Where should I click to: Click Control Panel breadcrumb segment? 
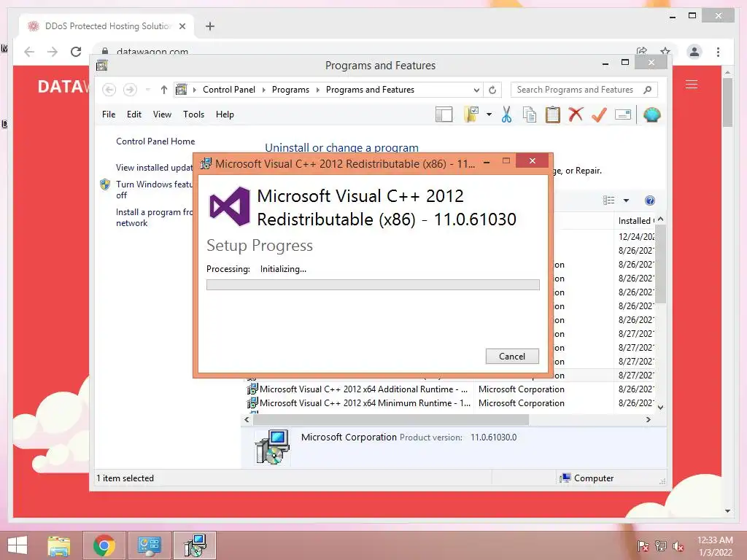(228, 90)
